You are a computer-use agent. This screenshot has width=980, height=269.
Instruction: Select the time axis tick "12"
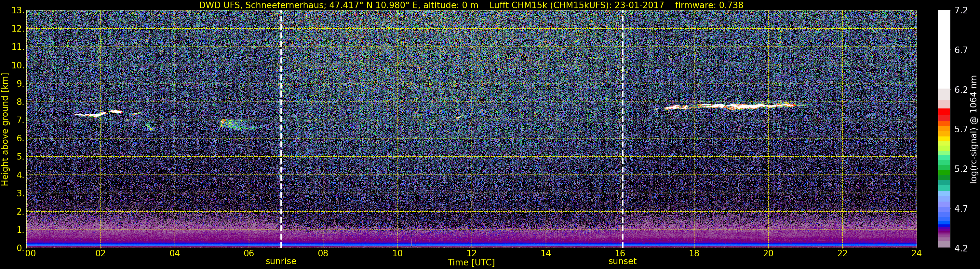point(471,254)
